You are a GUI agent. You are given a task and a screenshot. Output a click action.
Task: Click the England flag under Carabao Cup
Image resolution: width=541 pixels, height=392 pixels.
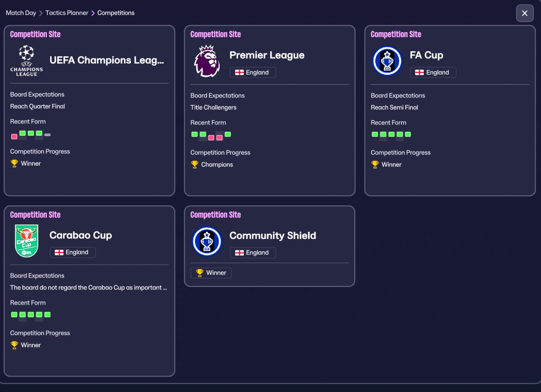click(x=59, y=252)
